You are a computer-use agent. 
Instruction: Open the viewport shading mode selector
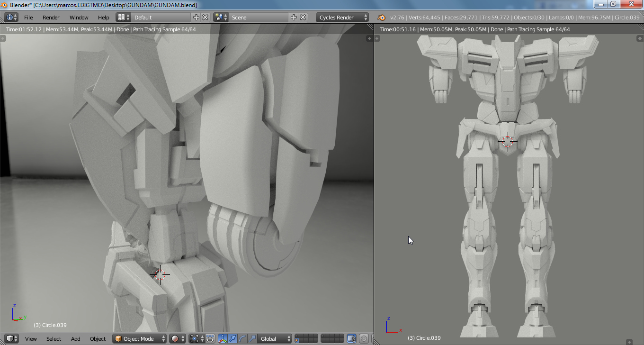click(178, 339)
